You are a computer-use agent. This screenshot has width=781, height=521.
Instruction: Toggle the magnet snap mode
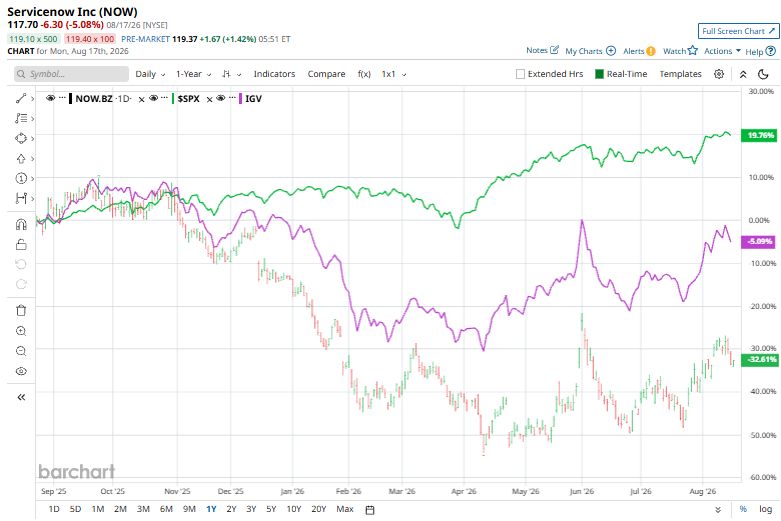tap(21, 225)
